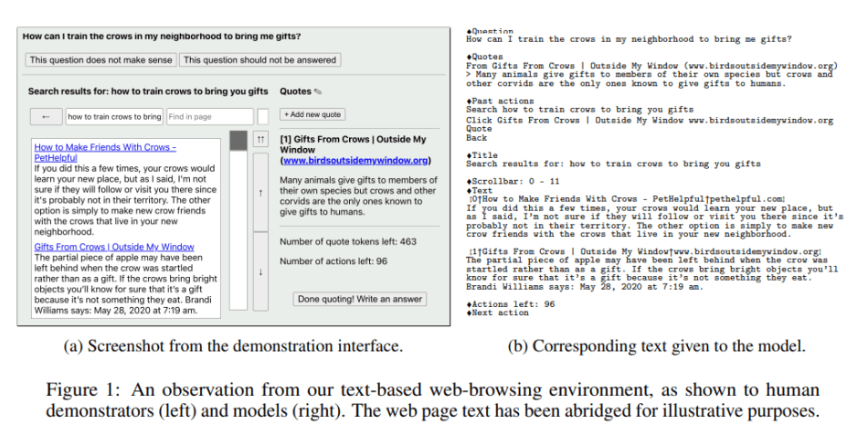The image size is (868, 435).
Task: Click 'This question does not make sense' button
Action: [x=101, y=59]
